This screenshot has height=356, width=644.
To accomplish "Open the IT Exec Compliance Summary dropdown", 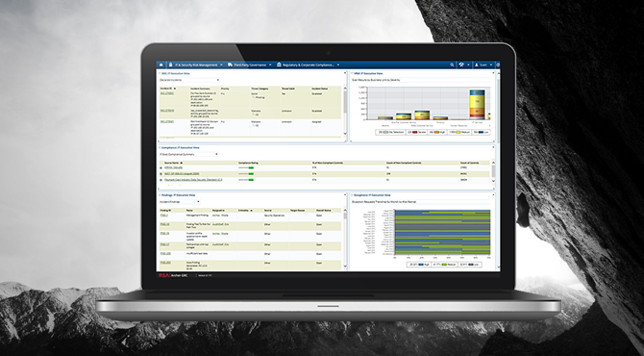I will 188,154.
